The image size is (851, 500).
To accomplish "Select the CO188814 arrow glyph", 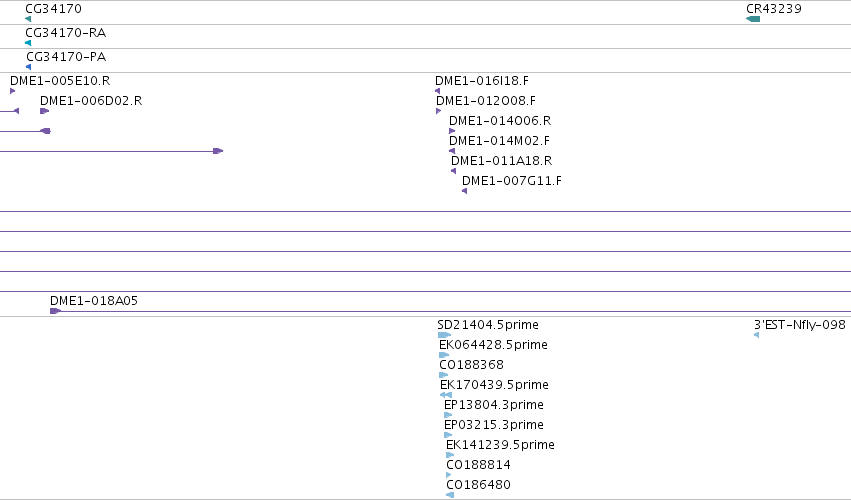I will [x=449, y=475].
